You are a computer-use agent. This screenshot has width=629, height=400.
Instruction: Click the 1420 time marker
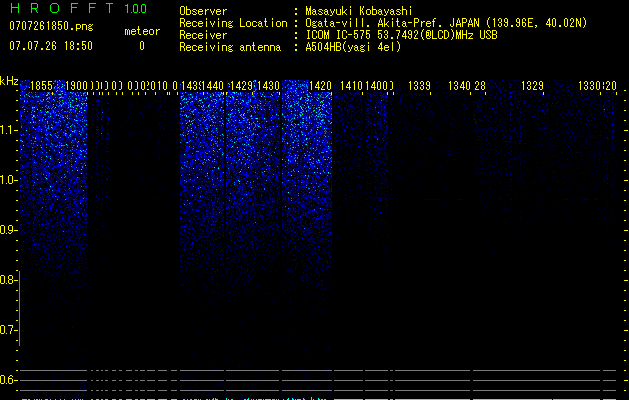(321, 86)
